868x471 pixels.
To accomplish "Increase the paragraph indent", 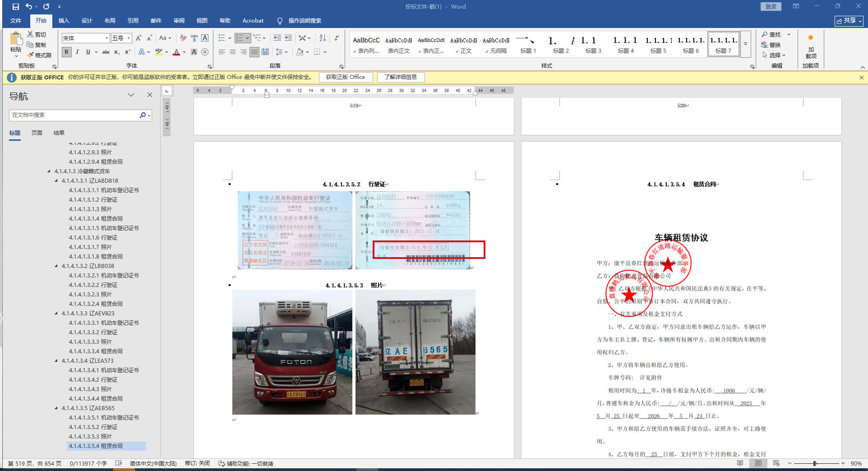I will pos(288,38).
